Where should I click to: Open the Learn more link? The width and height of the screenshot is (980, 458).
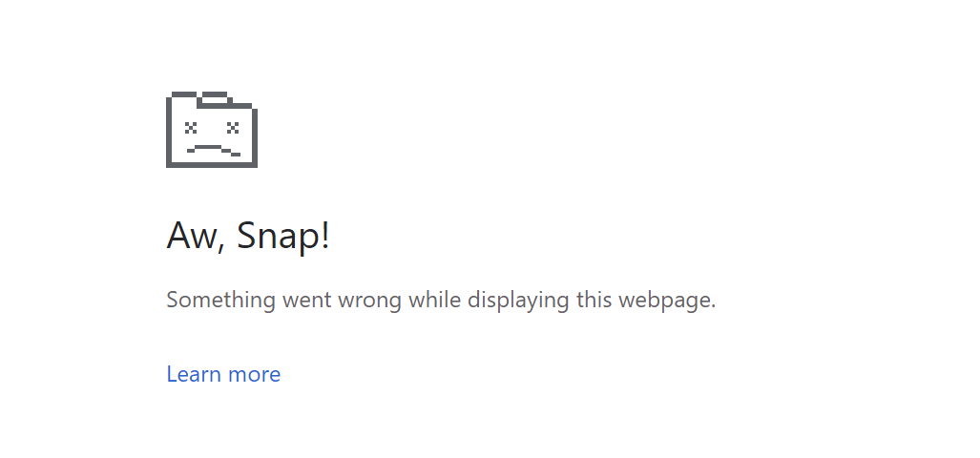(x=223, y=374)
